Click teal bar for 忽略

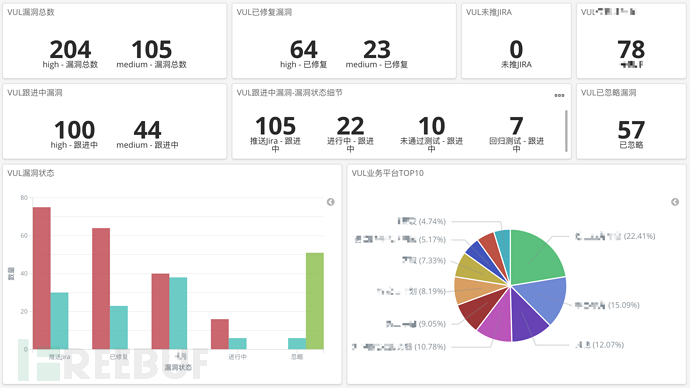pos(297,344)
